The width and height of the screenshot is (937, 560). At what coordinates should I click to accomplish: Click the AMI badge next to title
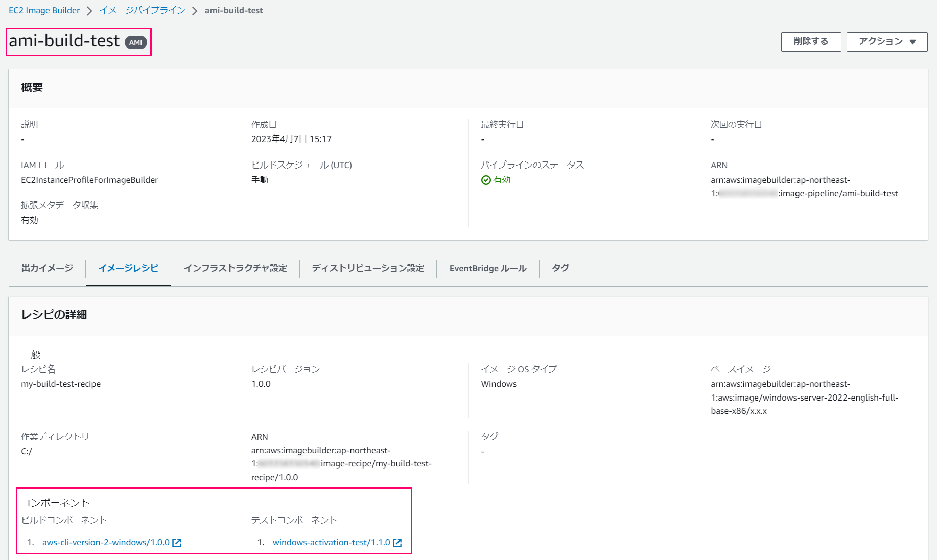tap(136, 42)
